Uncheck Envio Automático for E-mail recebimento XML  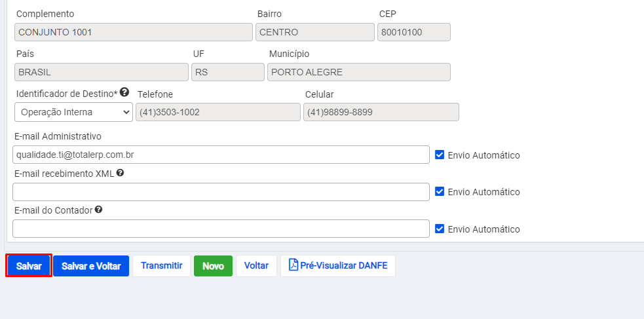[x=440, y=191]
